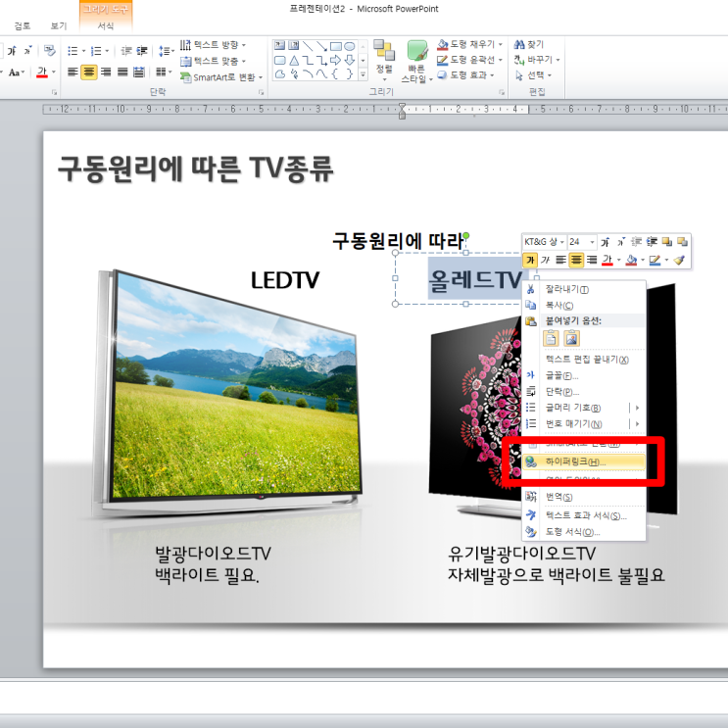This screenshot has height=728, width=728.
Task: Open the View (보기) ribbon tab
Action: click(59, 26)
